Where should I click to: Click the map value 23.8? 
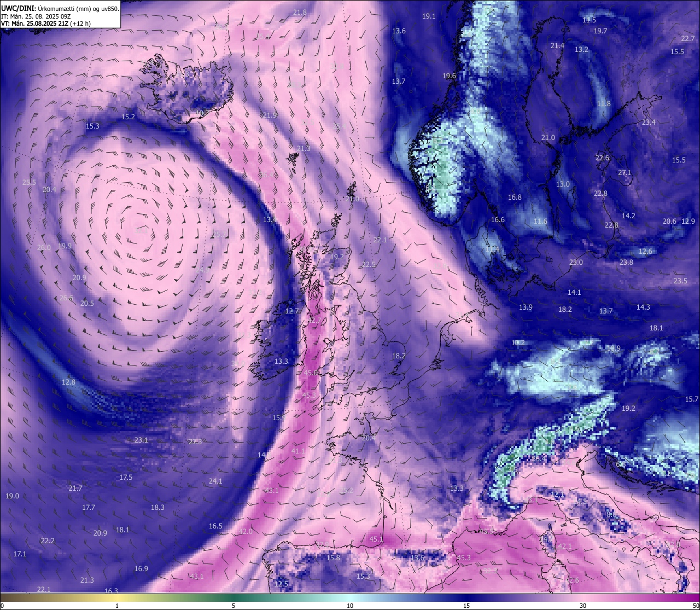[626, 263]
